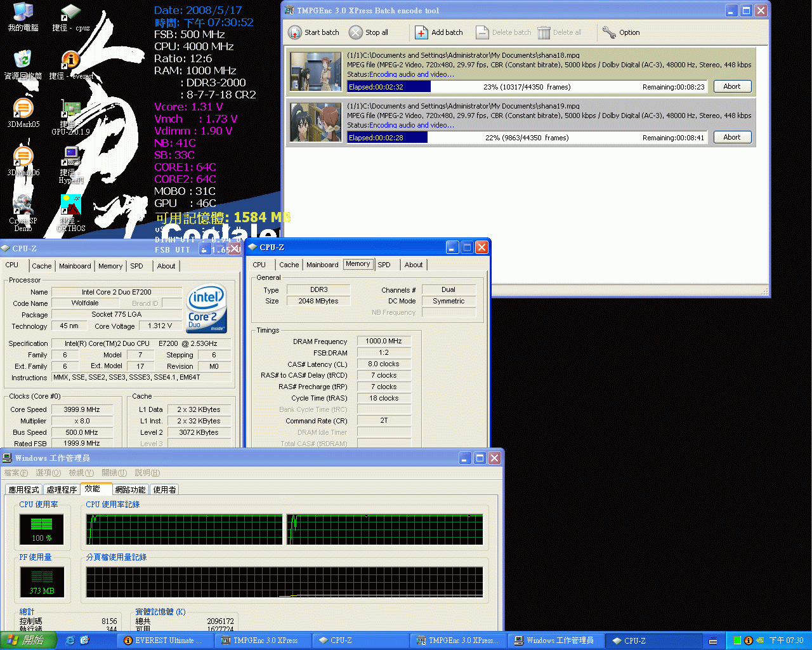The width and height of the screenshot is (812, 650).
Task: Abort shana18.mpg encoding job
Action: [x=732, y=86]
